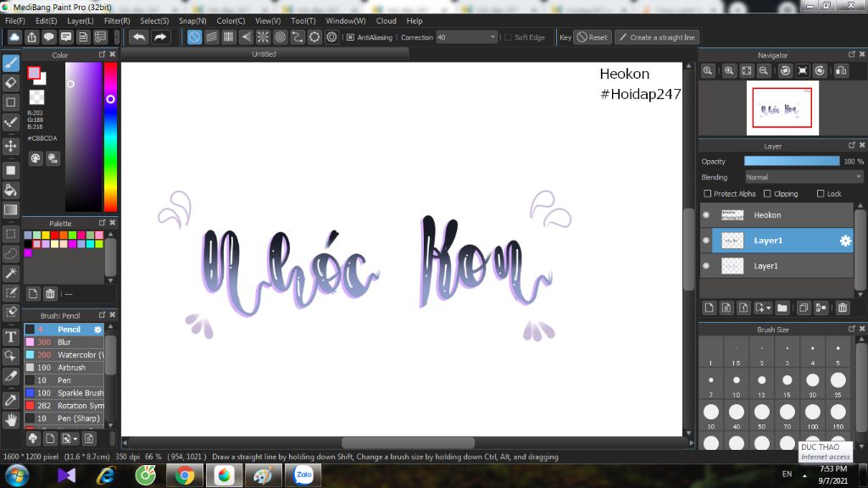
Task: Pick foreground color swatch
Action: [34, 73]
